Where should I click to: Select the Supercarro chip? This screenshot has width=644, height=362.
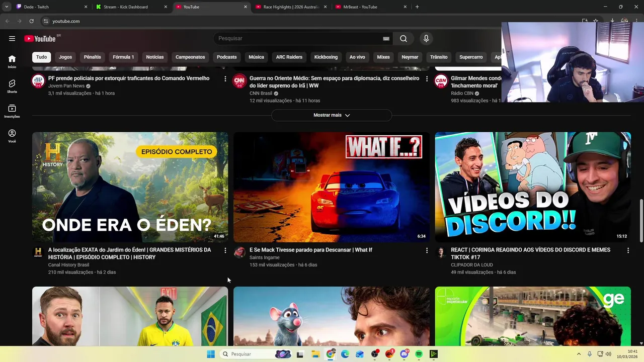471,57
